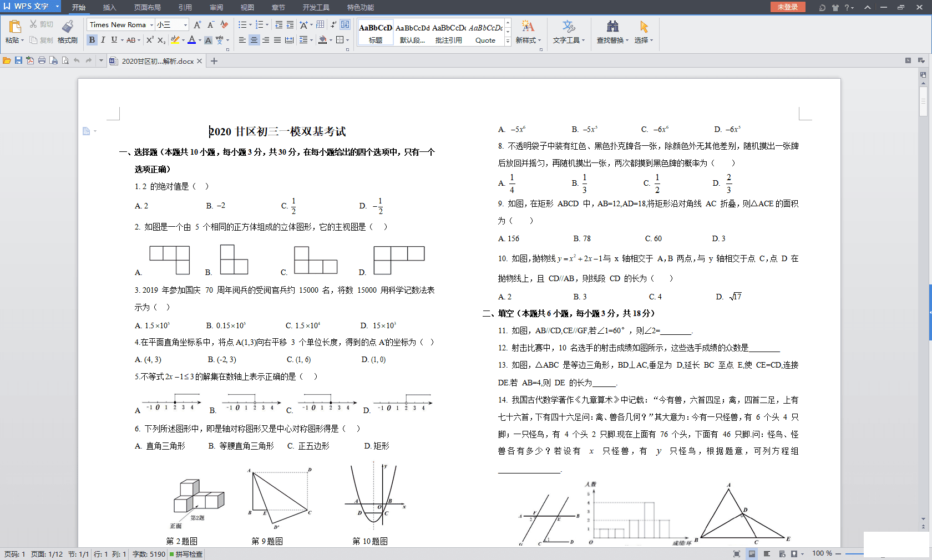Toggle outline view in status bar

767,554
